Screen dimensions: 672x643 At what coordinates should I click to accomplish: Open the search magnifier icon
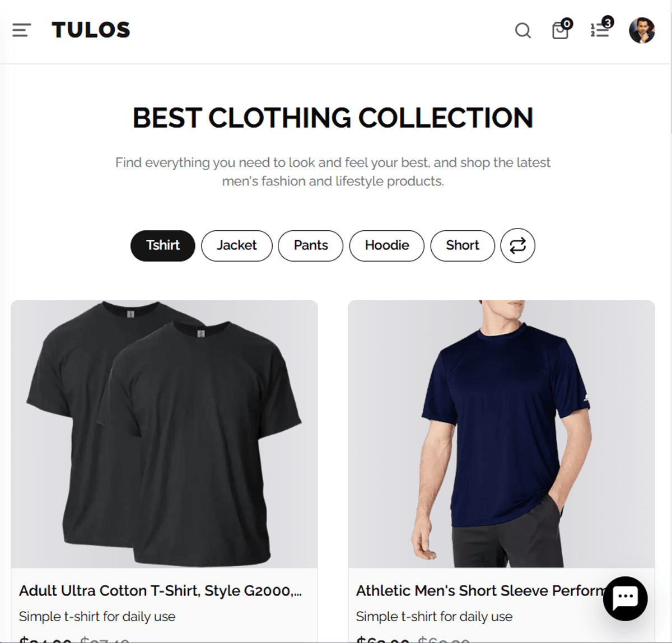pos(522,31)
